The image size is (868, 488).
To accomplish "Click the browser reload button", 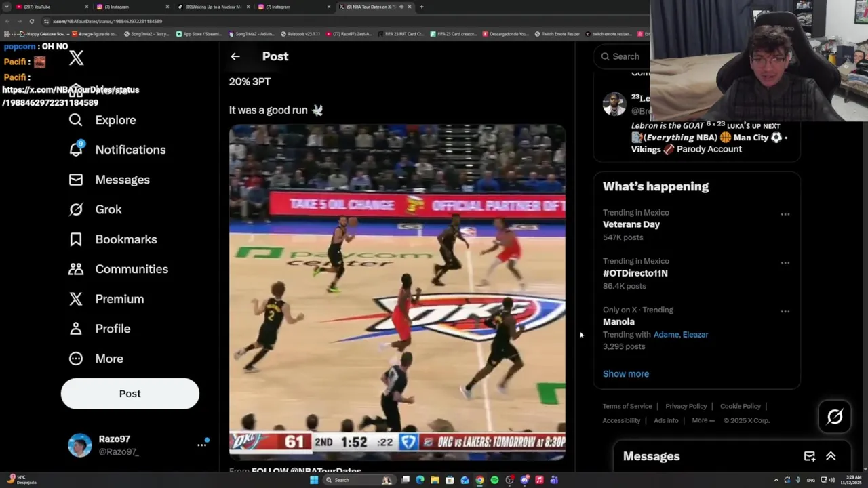I will [31, 21].
